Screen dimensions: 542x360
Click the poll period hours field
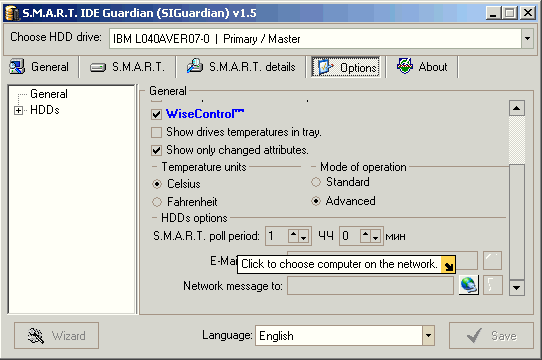[x=277, y=236]
